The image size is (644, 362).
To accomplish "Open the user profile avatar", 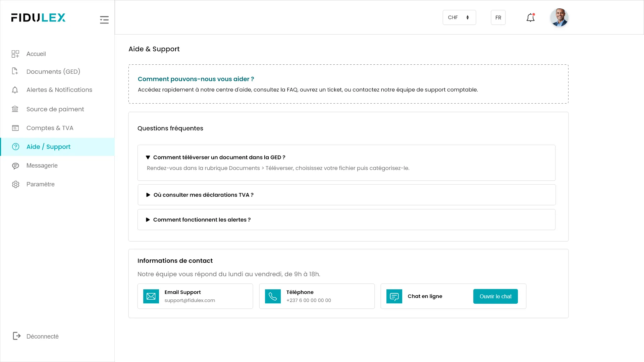I will (559, 18).
